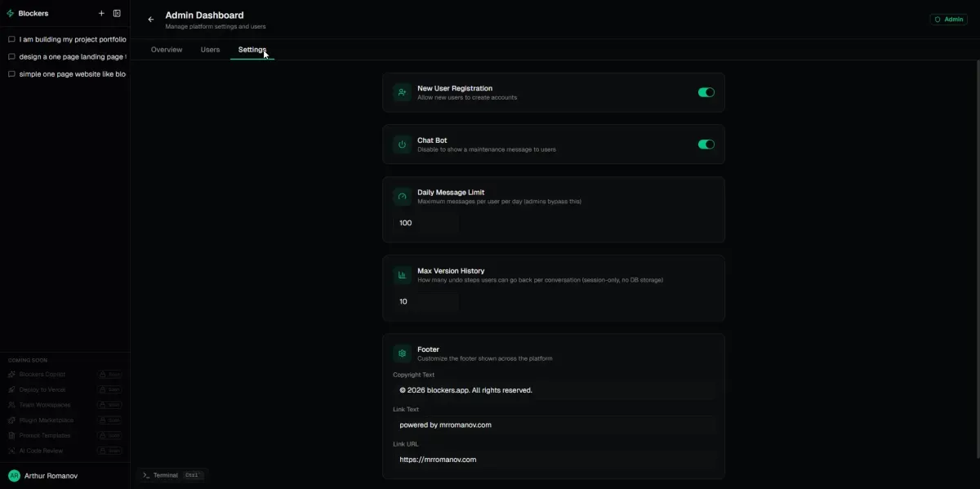The height and width of the screenshot is (489, 980).
Task: Collapse the sidebar using the panel icon
Action: [x=117, y=13]
